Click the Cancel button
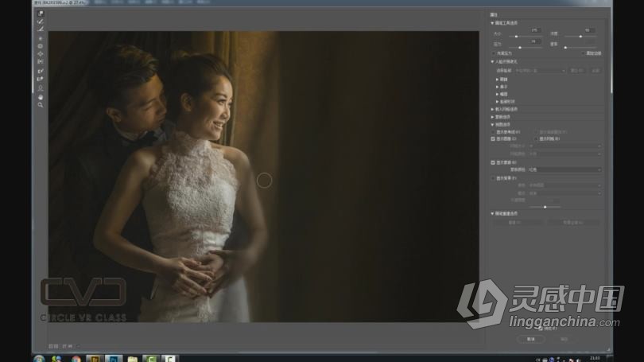The width and height of the screenshot is (644, 362). pyautogui.click(x=530, y=339)
